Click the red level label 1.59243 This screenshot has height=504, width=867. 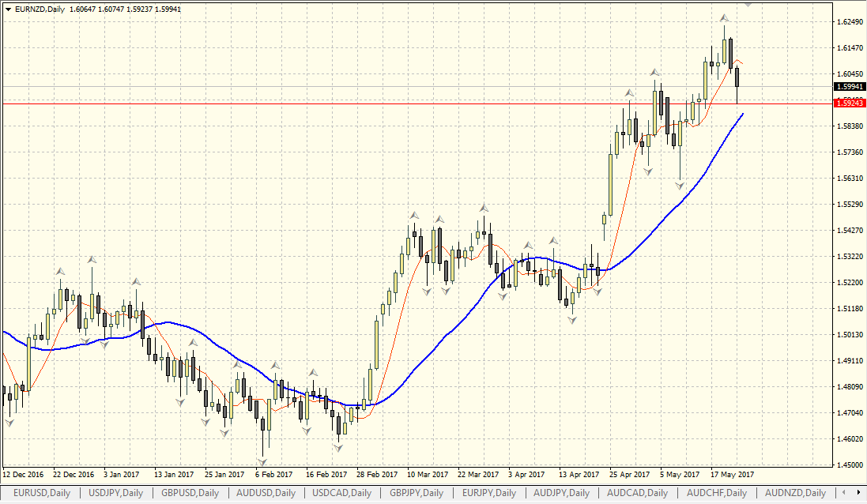[x=850, y=103]
